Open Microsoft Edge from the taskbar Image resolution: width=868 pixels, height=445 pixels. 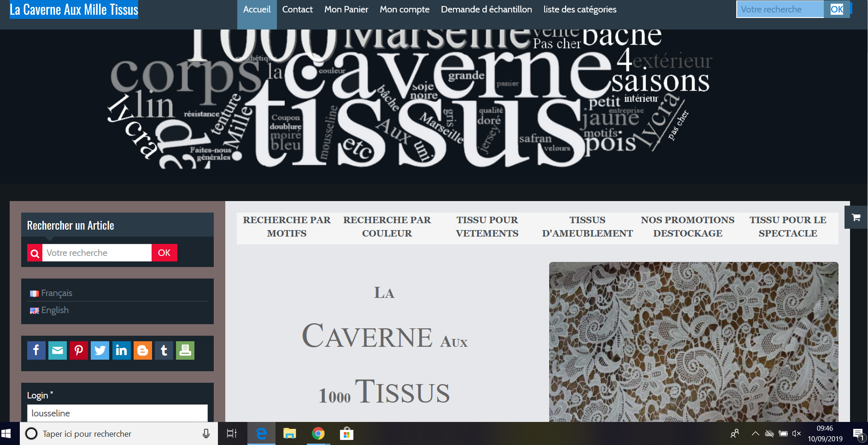click(x=261, y=433)
